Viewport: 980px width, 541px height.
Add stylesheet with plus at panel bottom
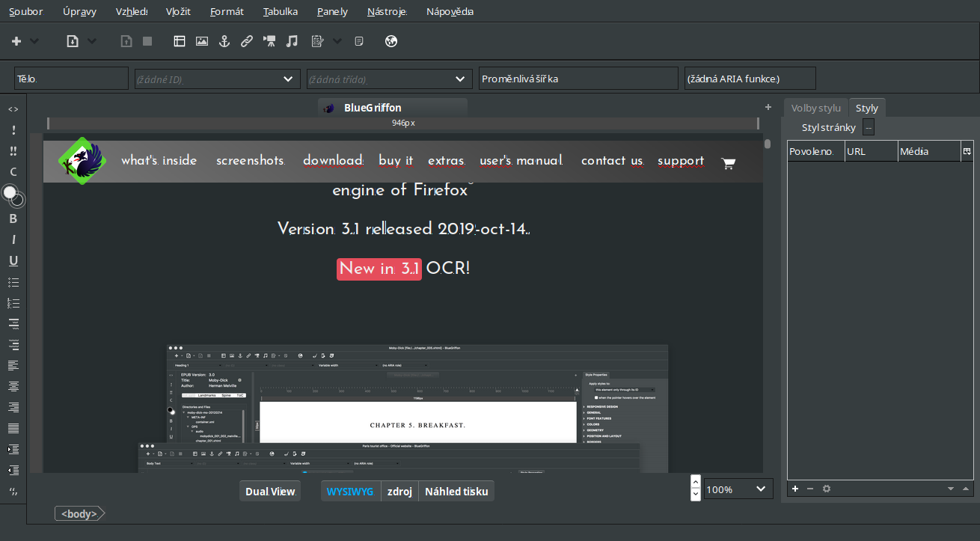pyautogui.click(x=795, y=489)
